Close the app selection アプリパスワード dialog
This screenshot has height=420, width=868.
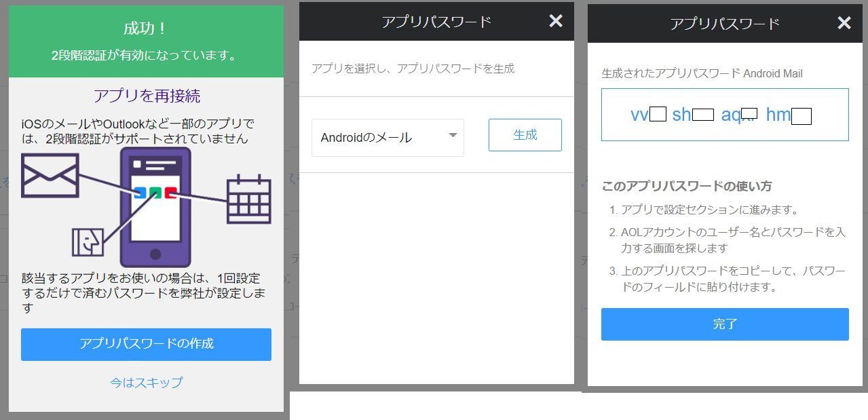click(556, 21)
